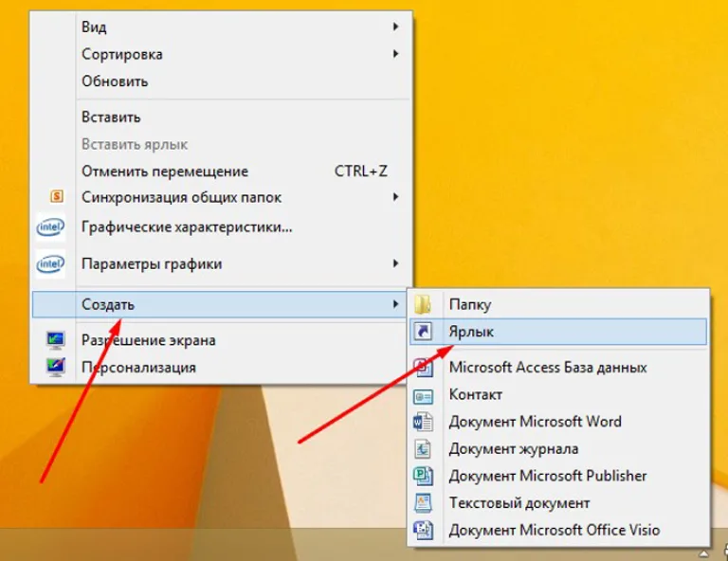Click the Publisher document icon
The height and width of the screenshot is (561, 728).
click(x=423, y=476)
